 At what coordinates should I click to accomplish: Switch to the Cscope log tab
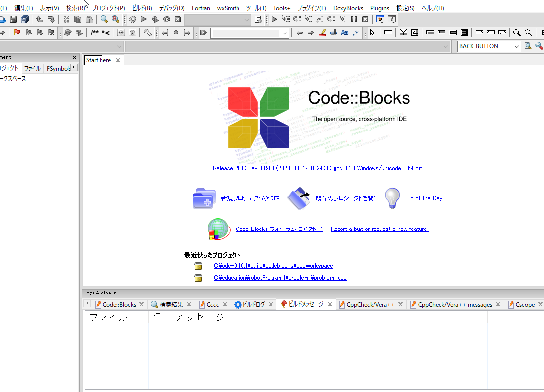tap(525, 305)
